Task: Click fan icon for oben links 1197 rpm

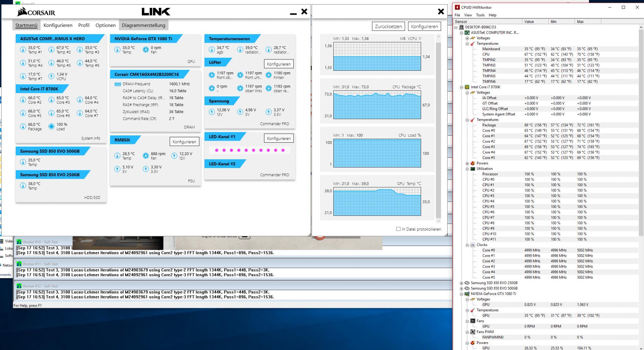Action: coord(240,88)
